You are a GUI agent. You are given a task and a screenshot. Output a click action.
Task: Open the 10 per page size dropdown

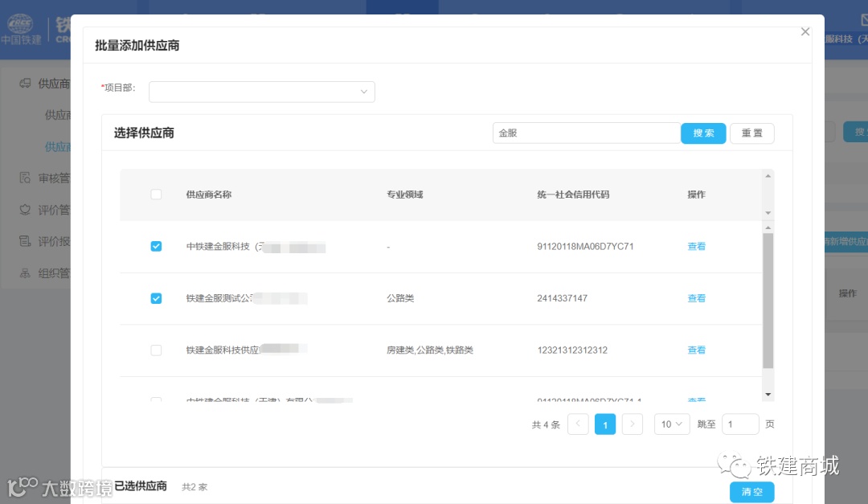point(671,424)
